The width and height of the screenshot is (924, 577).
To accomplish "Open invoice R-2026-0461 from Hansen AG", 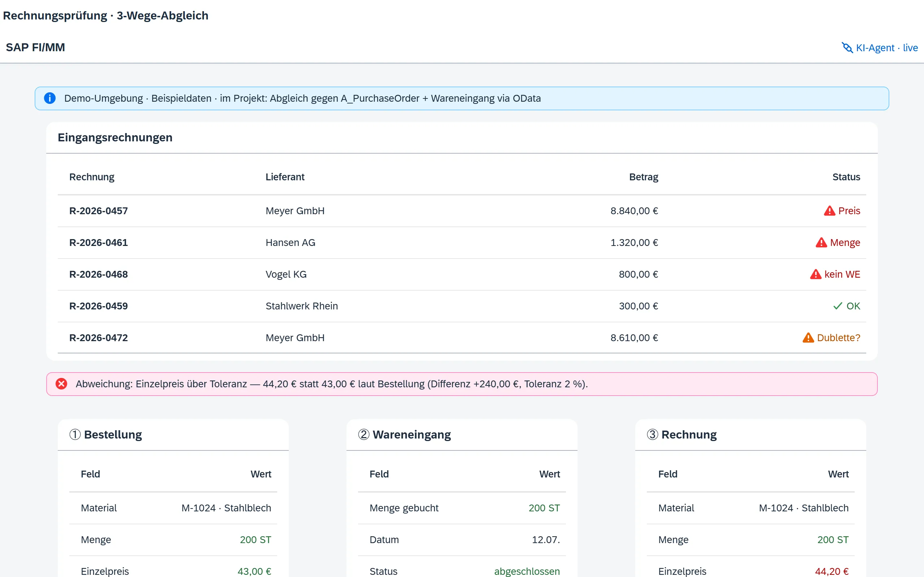I will click(x=462, y=243).
